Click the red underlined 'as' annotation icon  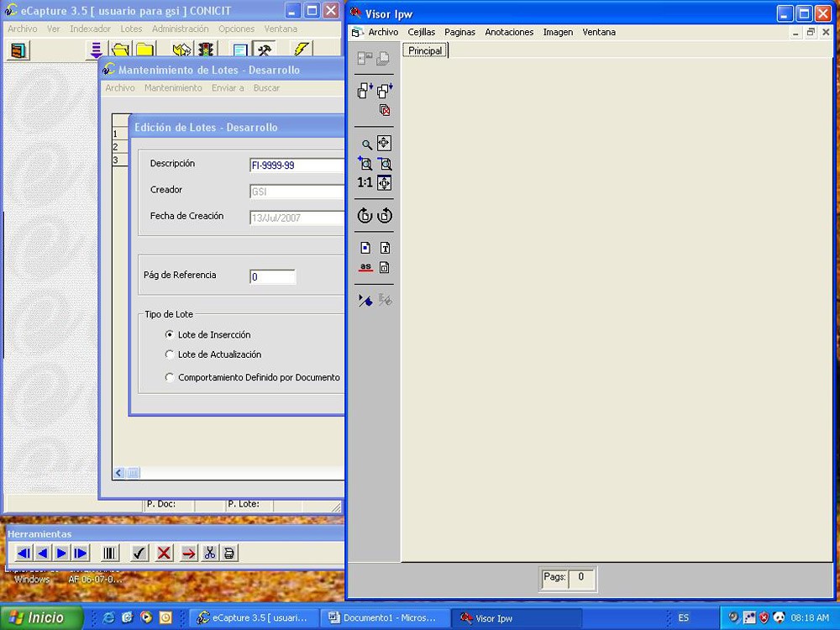pos(365,267)
